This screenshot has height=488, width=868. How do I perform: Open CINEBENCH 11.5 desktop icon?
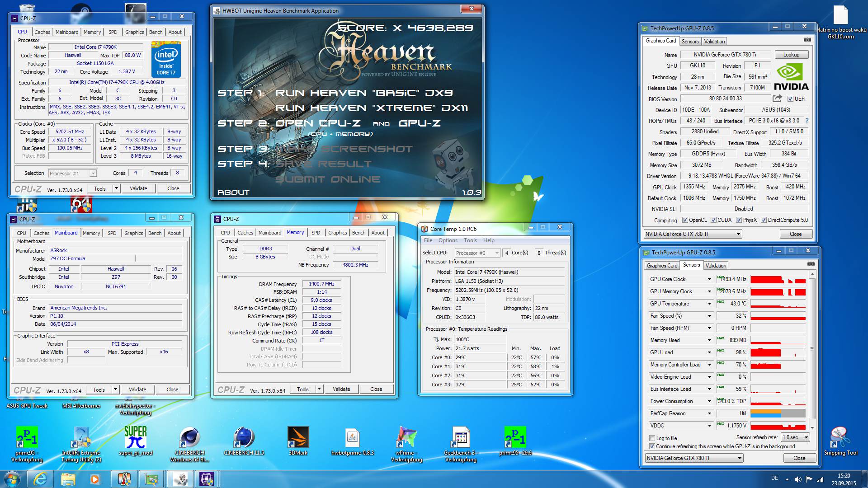244,437
